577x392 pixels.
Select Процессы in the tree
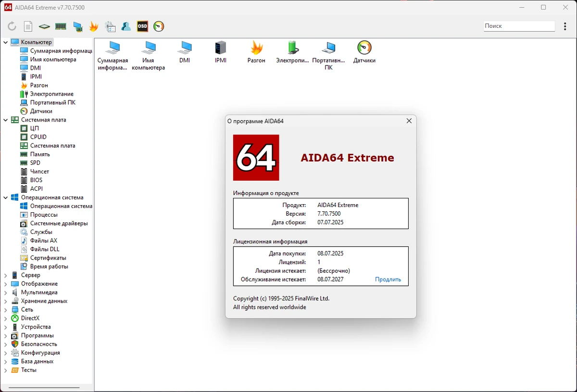pyautogui.click(x=44, y=215)
